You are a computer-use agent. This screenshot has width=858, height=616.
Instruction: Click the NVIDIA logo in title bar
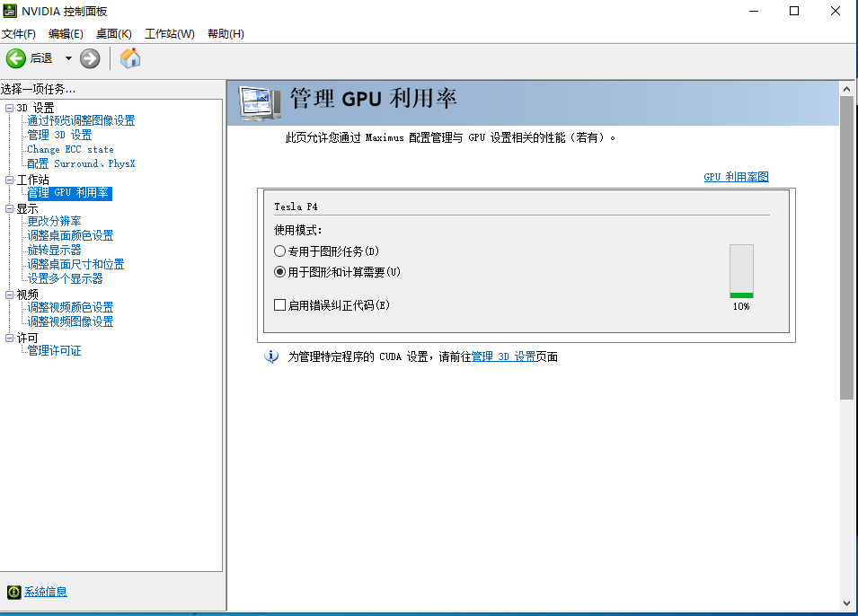tap(10, 11)
